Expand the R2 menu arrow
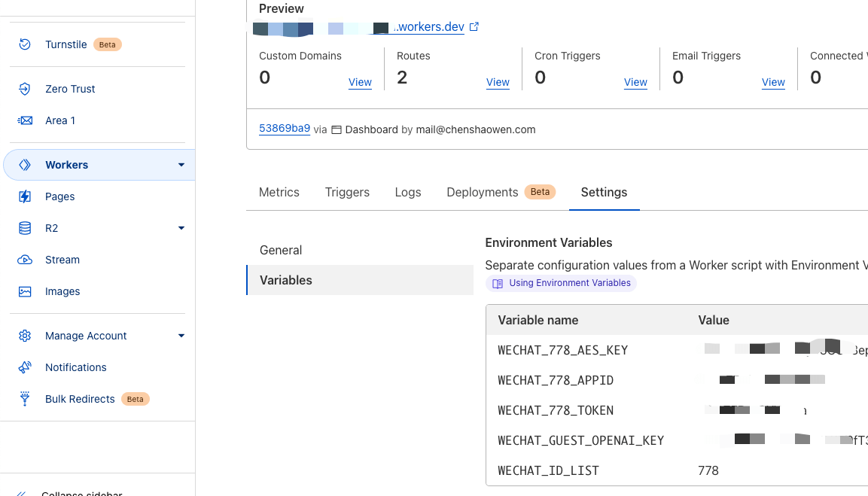This screenshot has width=868, height=496. pos(181,228)
